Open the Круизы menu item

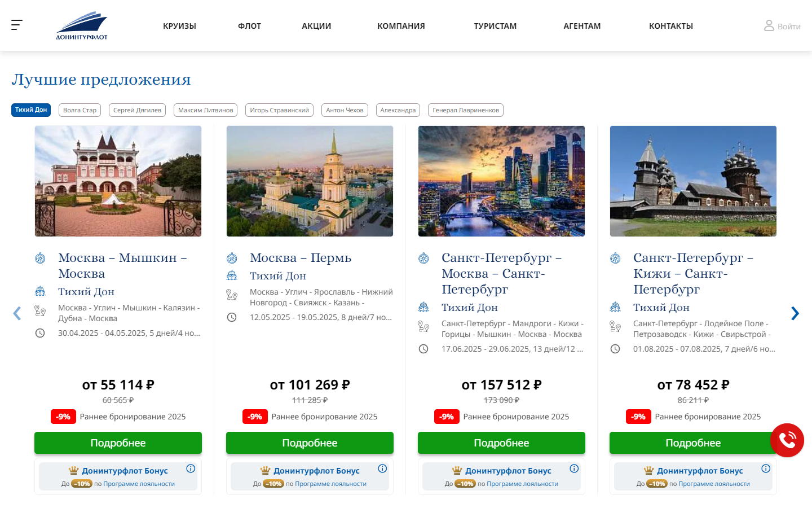(x=179, y=26)
